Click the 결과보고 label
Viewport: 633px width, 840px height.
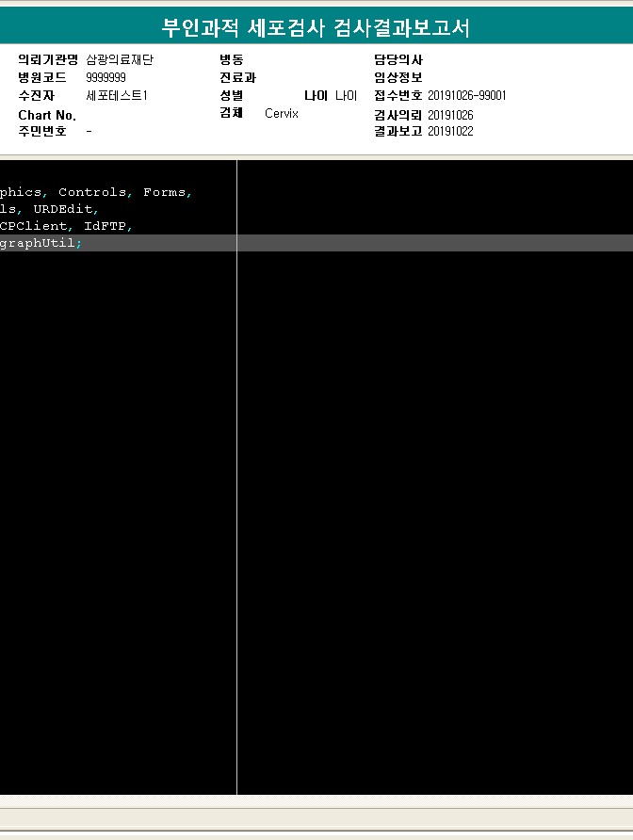pyautogui.click(x=398, y=132)
